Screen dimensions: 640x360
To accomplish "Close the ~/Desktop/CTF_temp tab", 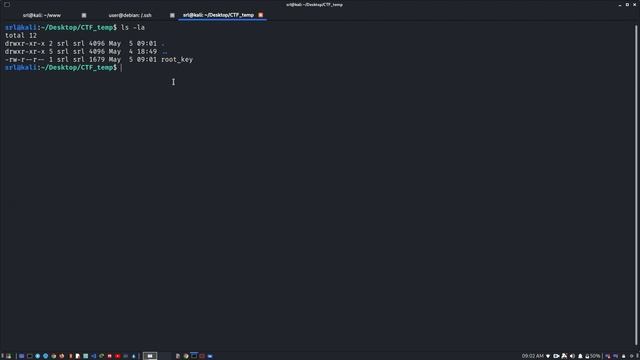I will click(260, 15).
